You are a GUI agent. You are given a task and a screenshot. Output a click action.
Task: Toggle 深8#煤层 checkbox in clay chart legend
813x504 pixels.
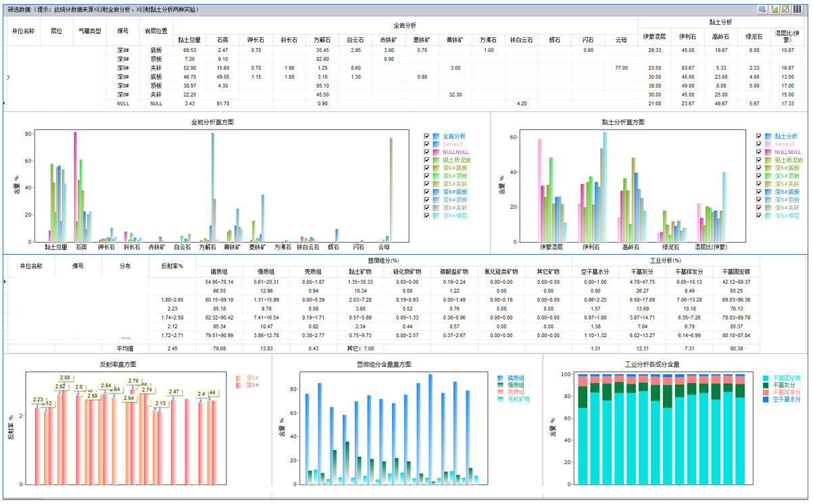coord(759,216)
